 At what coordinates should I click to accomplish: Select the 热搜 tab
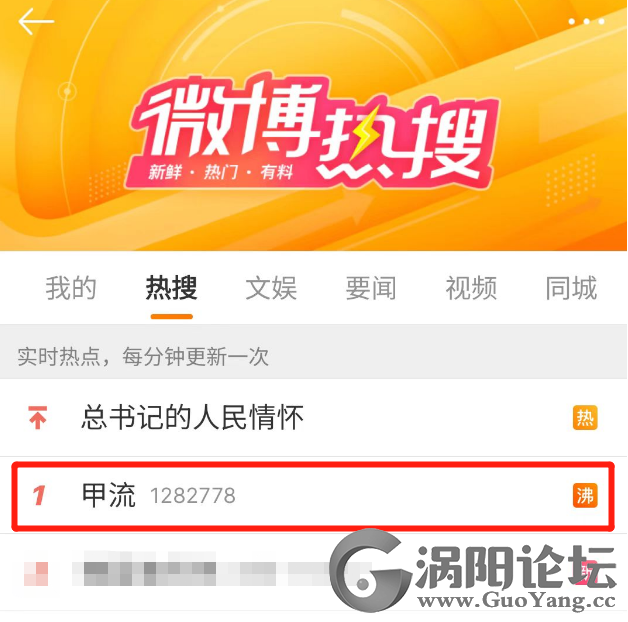171,288
